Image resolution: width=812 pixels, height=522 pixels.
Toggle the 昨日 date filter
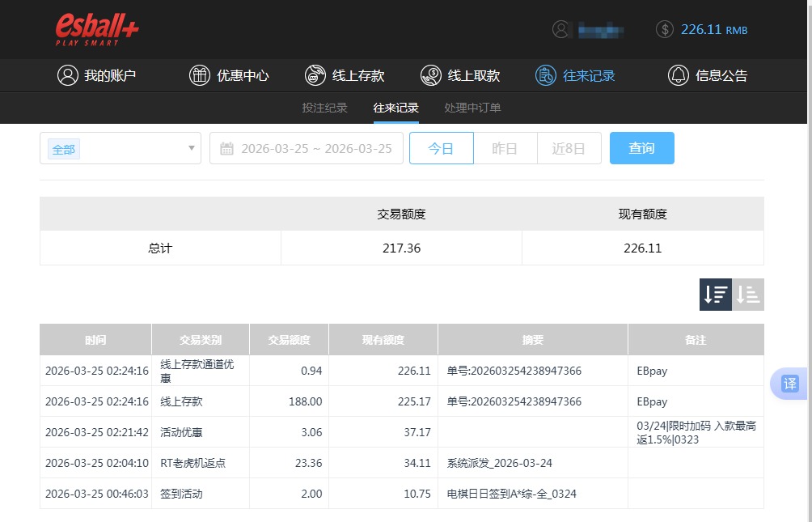[x=505, y=148]
